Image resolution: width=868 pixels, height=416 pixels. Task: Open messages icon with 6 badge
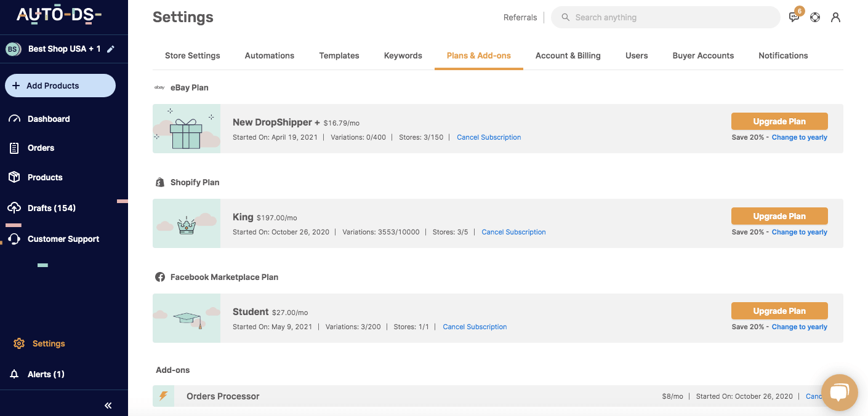(795, 17)
